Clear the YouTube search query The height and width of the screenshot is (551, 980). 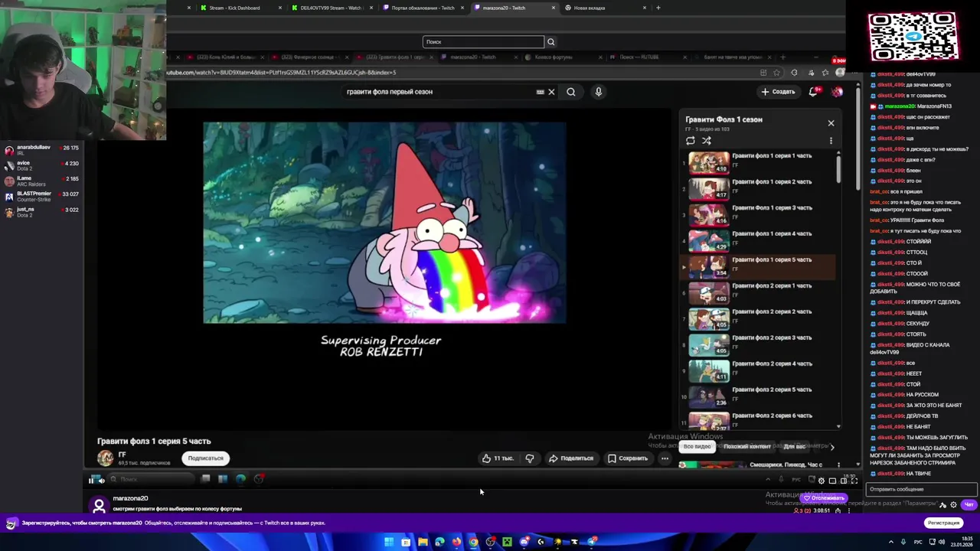tap(551, 92)
